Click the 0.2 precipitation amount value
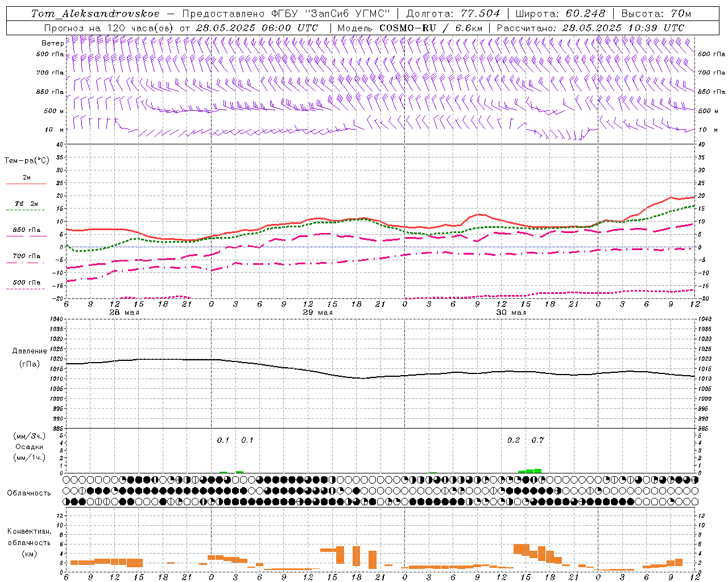 click(514, 440)
